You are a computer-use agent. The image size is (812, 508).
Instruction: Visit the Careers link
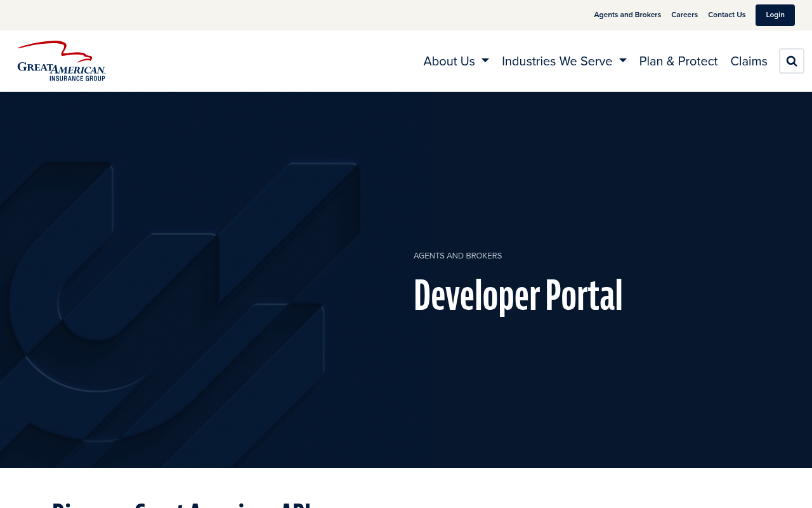(x=684, y=15)
